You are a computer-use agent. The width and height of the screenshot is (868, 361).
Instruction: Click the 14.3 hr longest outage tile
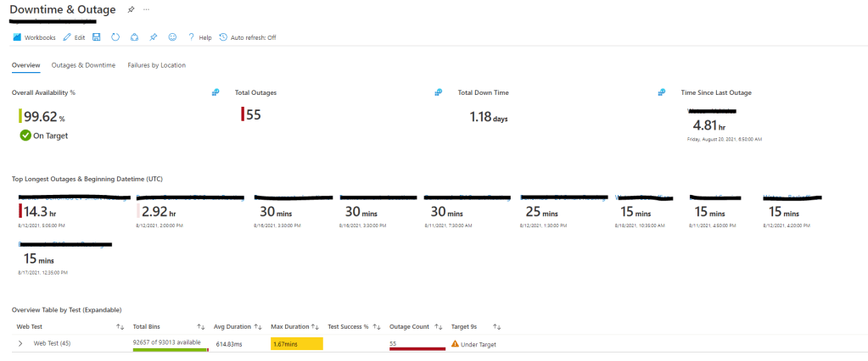pyautogui.click(x=38, y=211)
